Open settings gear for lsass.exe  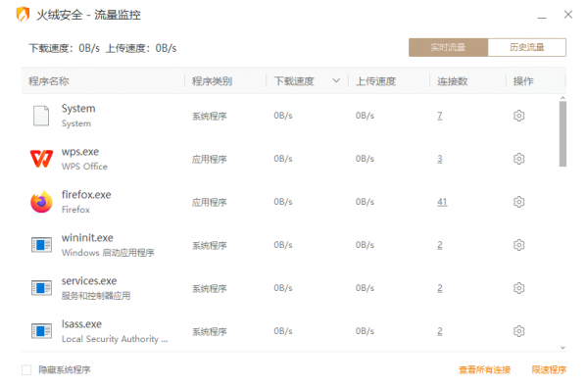click(x=518, y=331)
